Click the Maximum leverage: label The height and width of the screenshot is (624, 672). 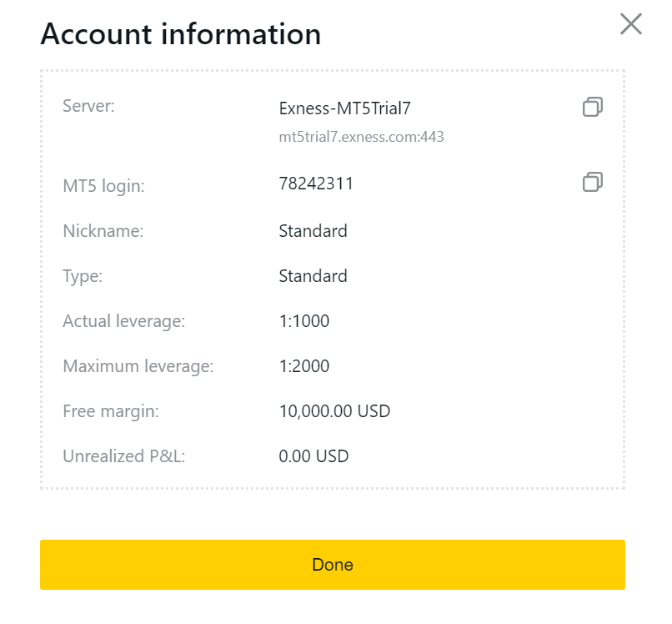(138, 367)
